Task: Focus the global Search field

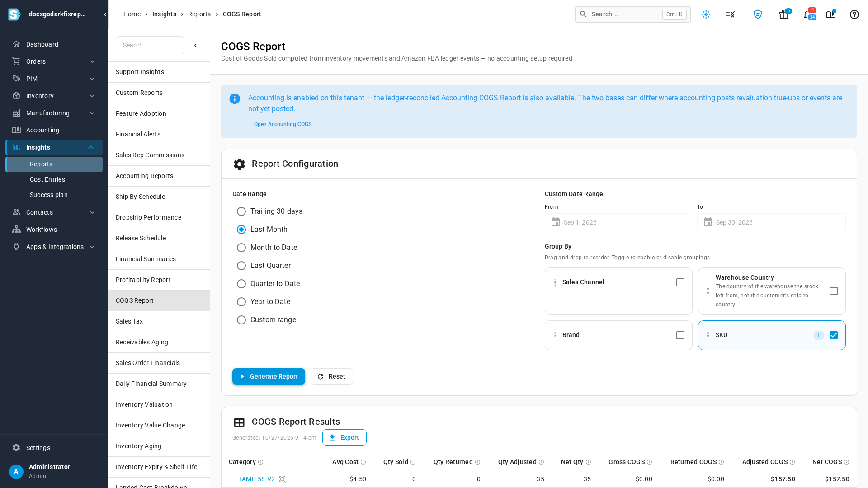Action: [x=633, y=14]
